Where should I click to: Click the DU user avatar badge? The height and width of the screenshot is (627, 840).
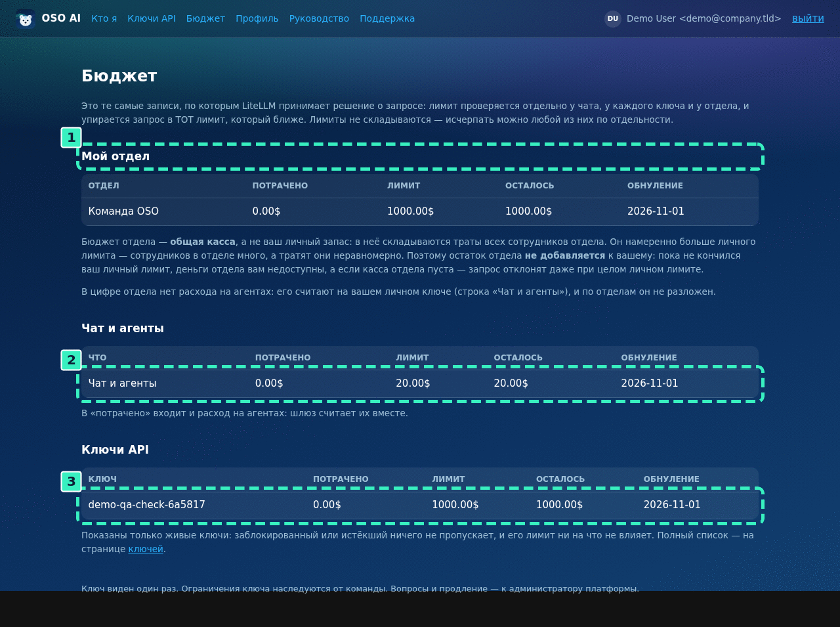coord(613,19)
